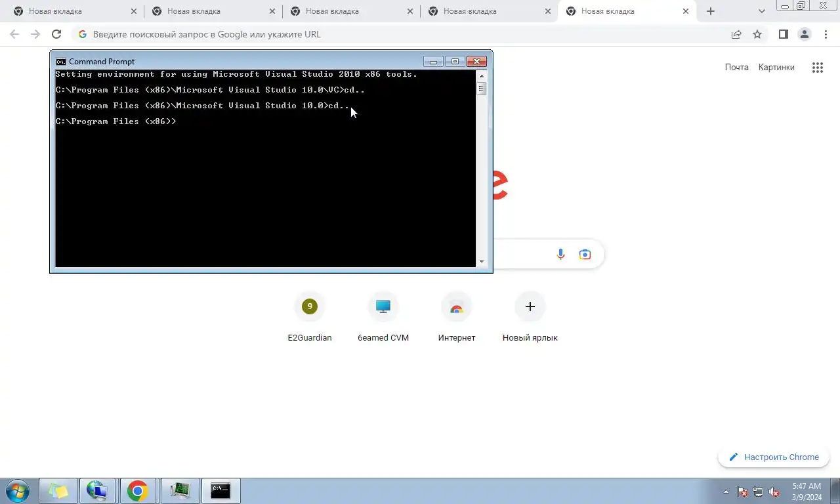Open the E2Guardian shortcut tile
The width and height of the screenshot is (840, 504).
(x=310, y=318)
